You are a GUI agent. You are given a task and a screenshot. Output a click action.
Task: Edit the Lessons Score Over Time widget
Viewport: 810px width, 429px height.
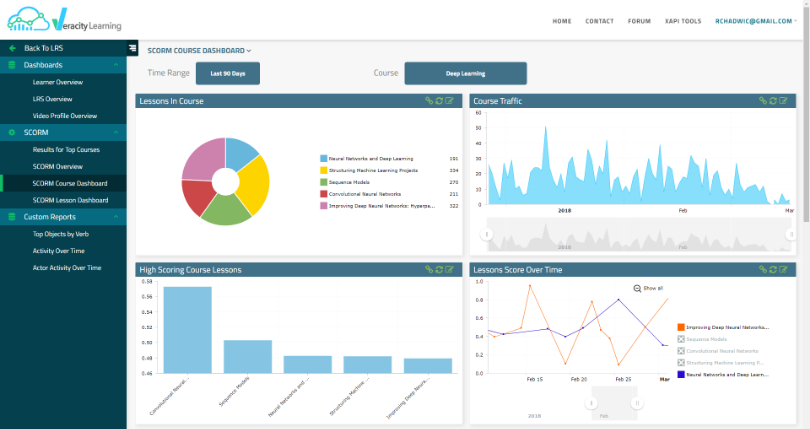(785, 269)
